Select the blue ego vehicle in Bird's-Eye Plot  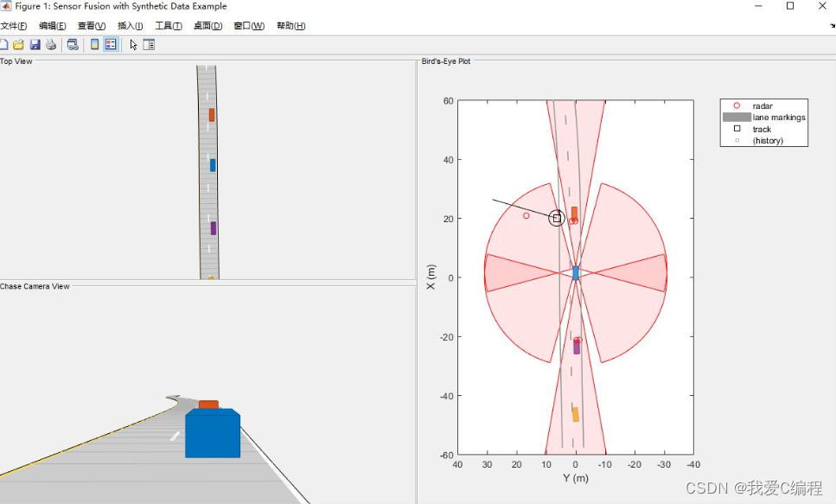pos(576,273)
